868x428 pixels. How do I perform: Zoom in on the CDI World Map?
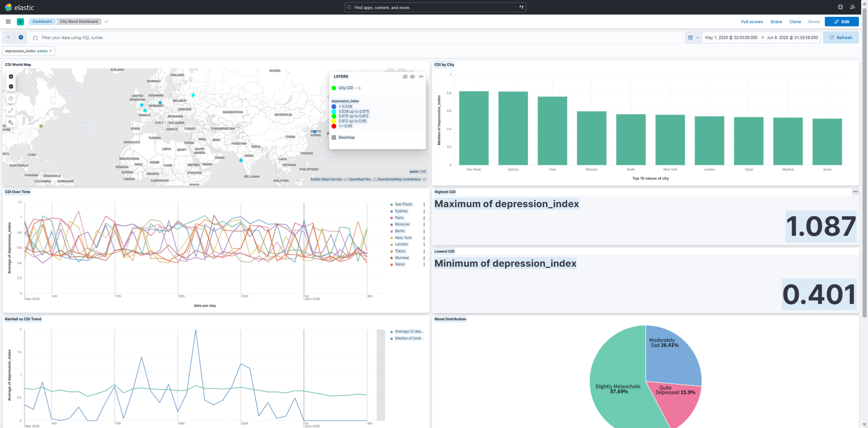pos(11,76)
